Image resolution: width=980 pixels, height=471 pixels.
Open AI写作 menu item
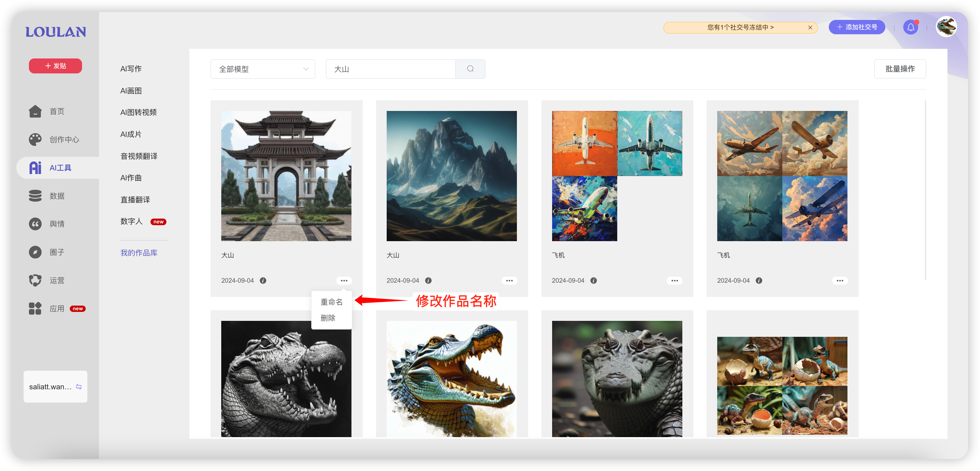tap(131, 69)
